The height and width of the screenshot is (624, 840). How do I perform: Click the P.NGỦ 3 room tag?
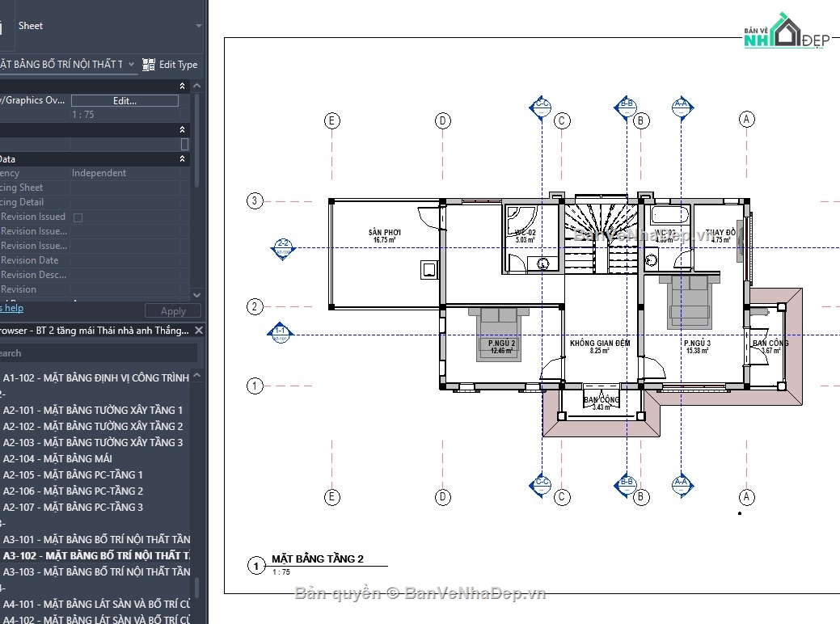point(697,347)
